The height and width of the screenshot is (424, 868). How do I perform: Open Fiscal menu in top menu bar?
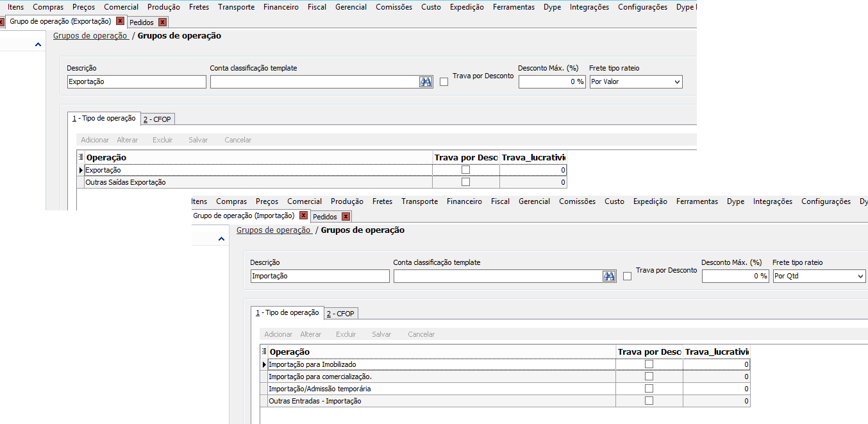click(317, 7)
